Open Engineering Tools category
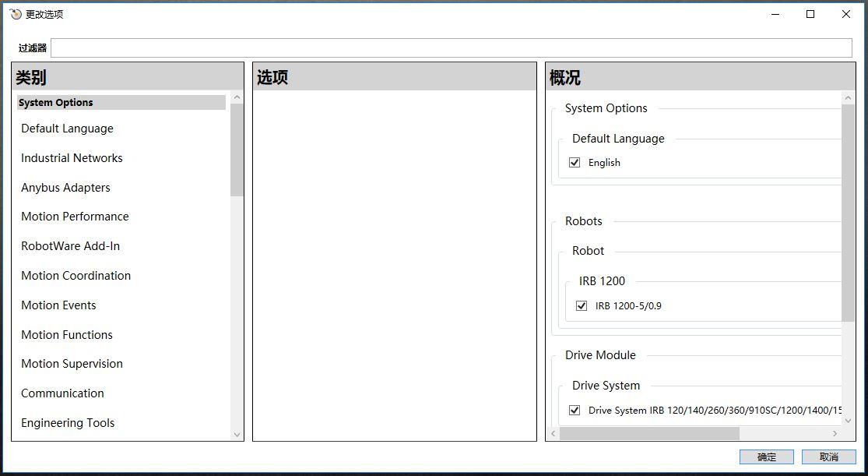 68,423
